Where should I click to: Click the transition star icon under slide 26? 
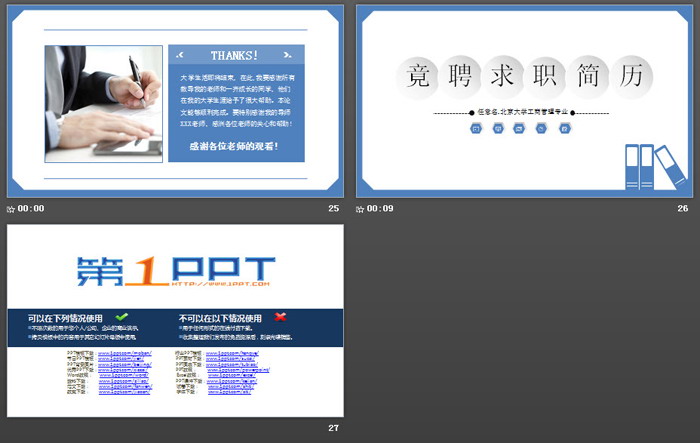point(360,209)
